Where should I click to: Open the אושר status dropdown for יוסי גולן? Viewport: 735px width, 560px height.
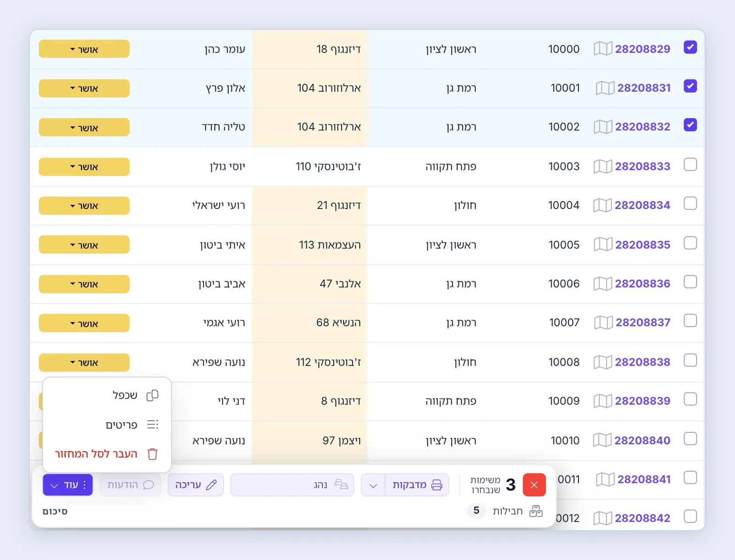pos(84,167)
